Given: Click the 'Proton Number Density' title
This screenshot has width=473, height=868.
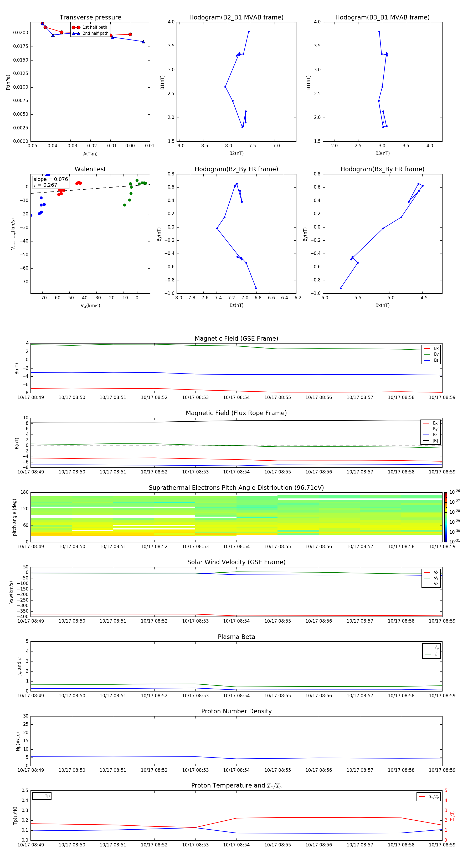Looking at the screenshot, I should click(x=236, y=712).
